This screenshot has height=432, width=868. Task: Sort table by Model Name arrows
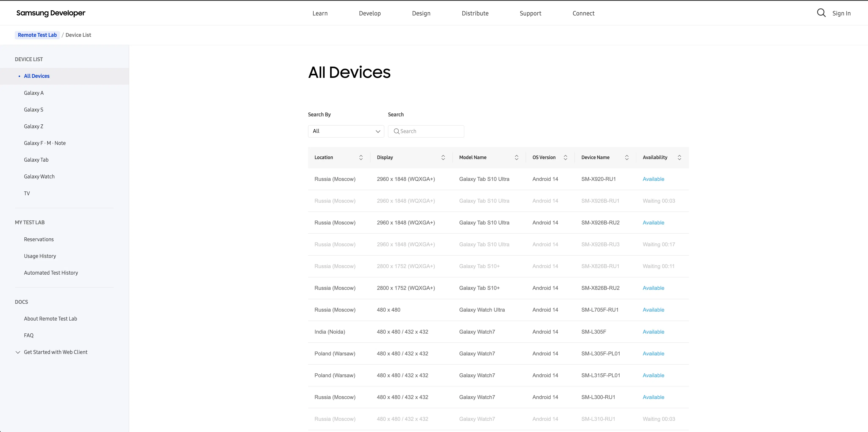(517, 157)
